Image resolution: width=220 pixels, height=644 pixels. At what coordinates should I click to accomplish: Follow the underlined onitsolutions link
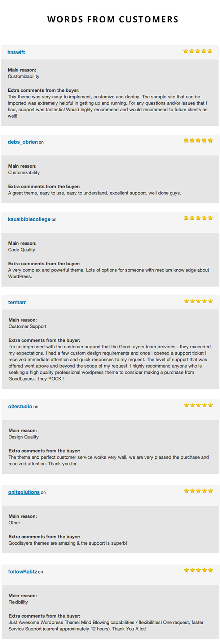tap(24, 492)
